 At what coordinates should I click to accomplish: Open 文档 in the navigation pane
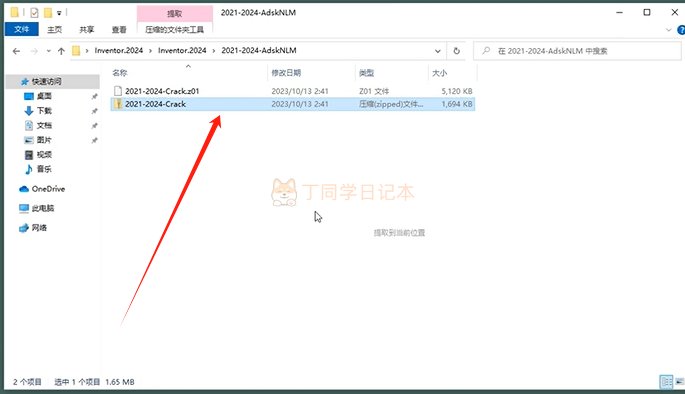click(x=44, y=126)
